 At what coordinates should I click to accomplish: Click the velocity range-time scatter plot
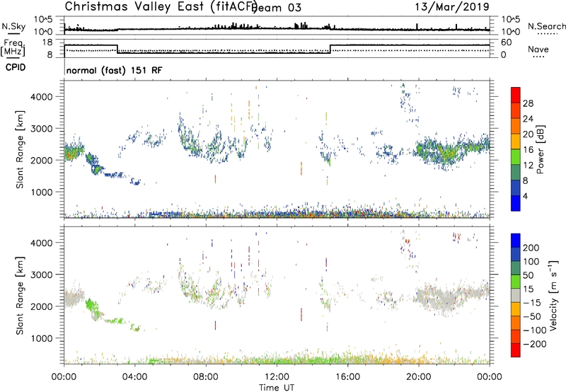coord(277,295)
